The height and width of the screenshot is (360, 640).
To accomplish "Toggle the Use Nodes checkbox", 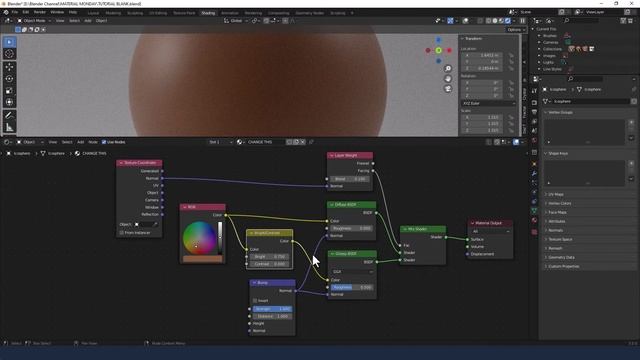I will tap(104, 142).
